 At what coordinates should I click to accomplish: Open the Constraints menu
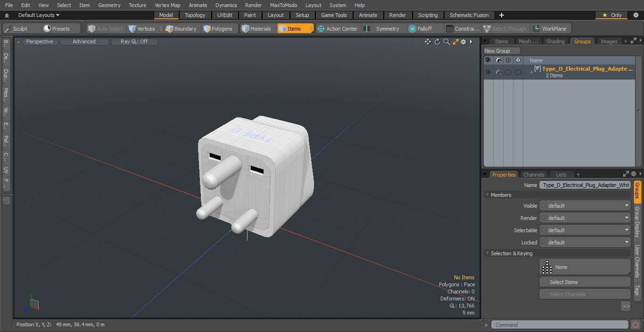click(463, 29)
